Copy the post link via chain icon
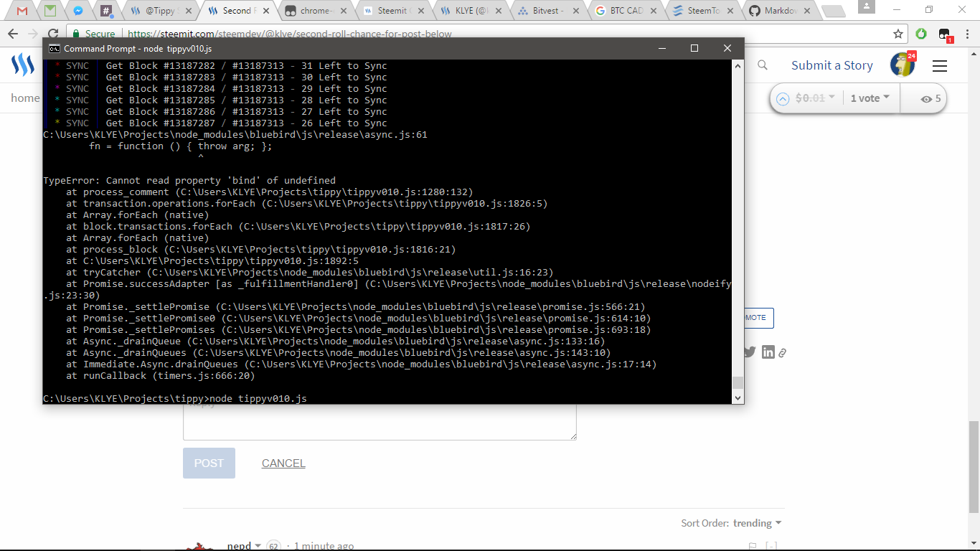The height and width of the screenshot is (551, 980). coord(783,352)
